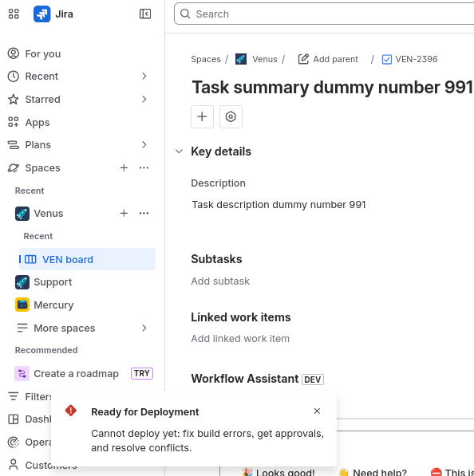Click Add subtask
The image size is (474, 476).
pos(220,281)
